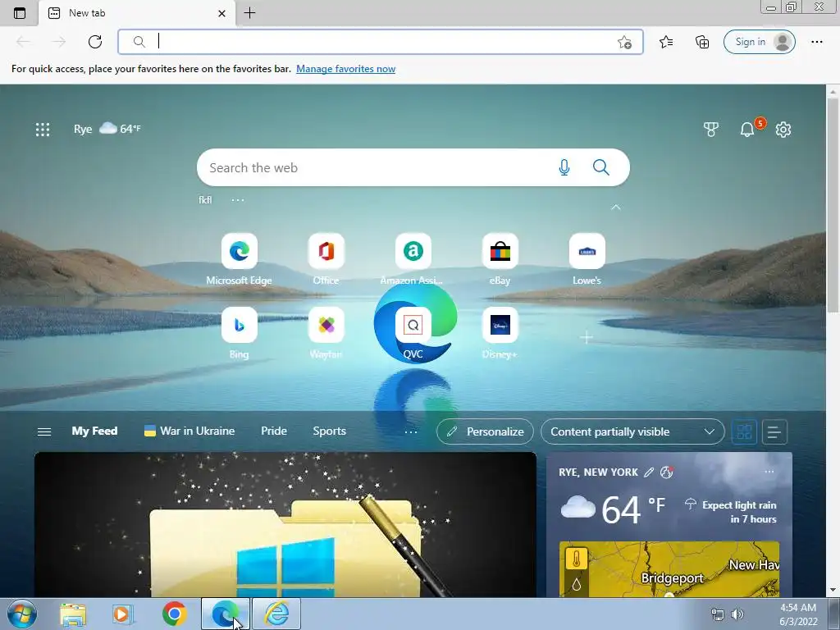Open Microsoft Rewards trophy icon
Image resolution: width=840 pixels, height=630 pixels.
click(x=711, y=129)
